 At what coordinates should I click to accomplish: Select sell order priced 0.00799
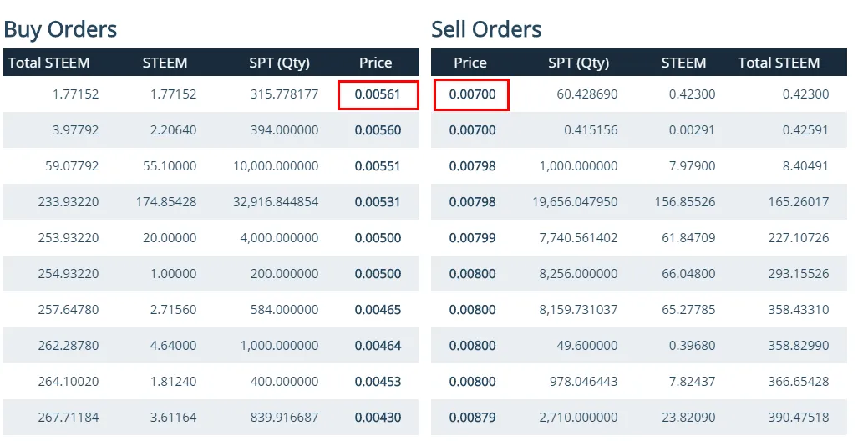(x=472, y=238)
